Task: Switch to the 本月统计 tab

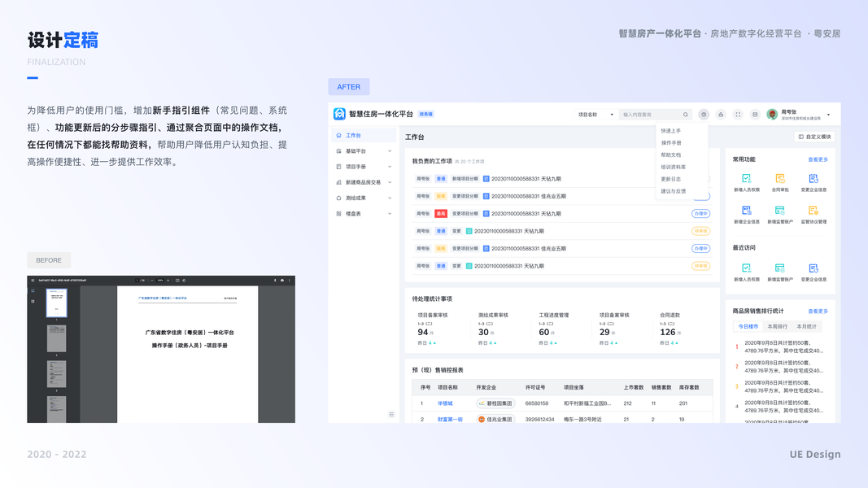Action: point(806,326)
